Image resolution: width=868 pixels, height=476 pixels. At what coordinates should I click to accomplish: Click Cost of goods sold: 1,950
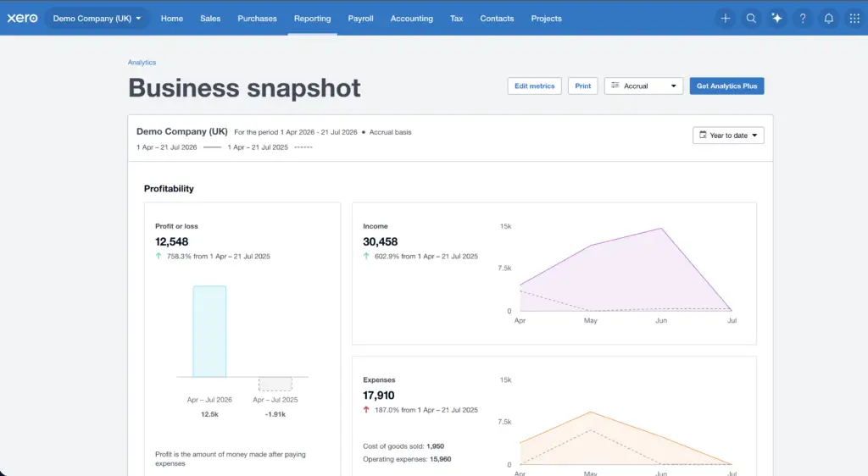coord(403,446)
